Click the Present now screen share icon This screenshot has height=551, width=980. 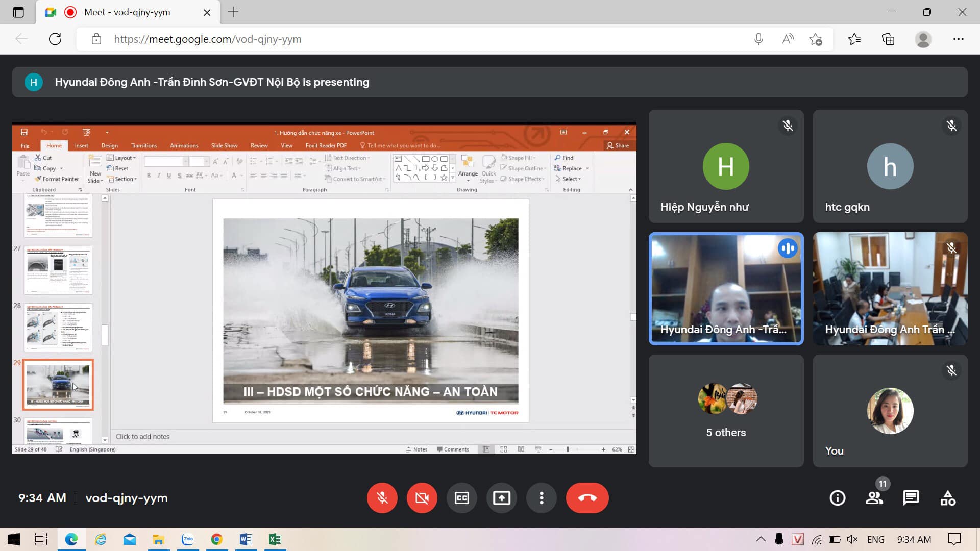point(501,498)
